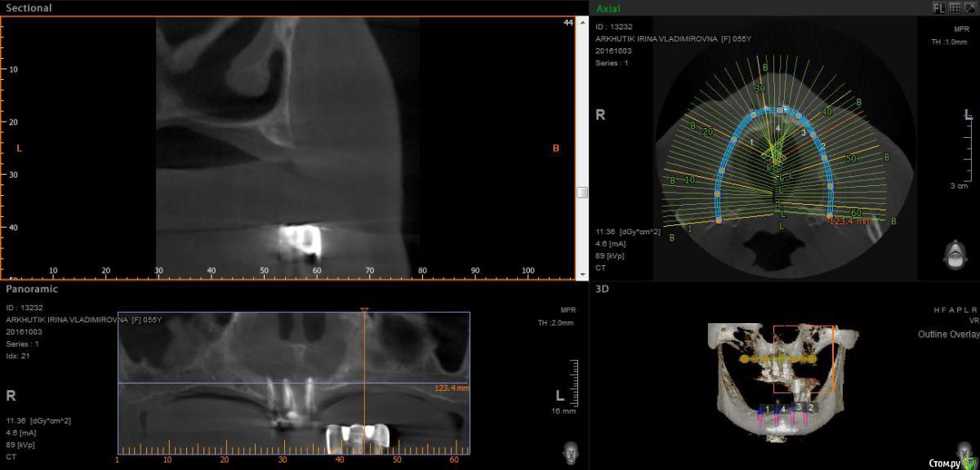
Task: Click the orange endpoint of the arch curve
Action: (830, 215)
